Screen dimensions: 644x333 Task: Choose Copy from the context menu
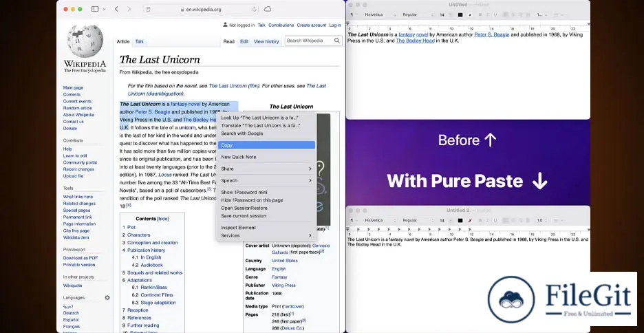click(266, 145)
